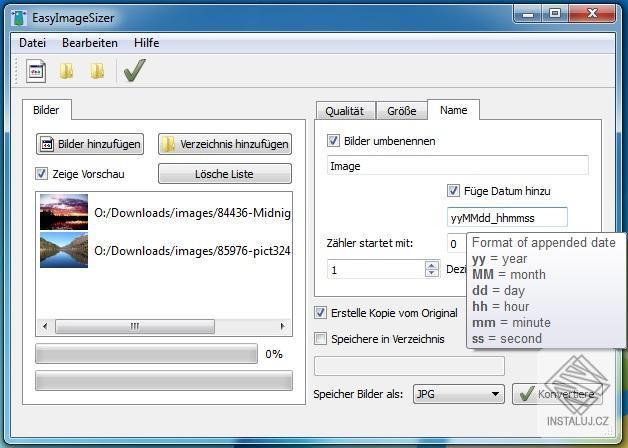Switch to the Qualität tab
628x448 pixels.
click(x=345, y=111)
